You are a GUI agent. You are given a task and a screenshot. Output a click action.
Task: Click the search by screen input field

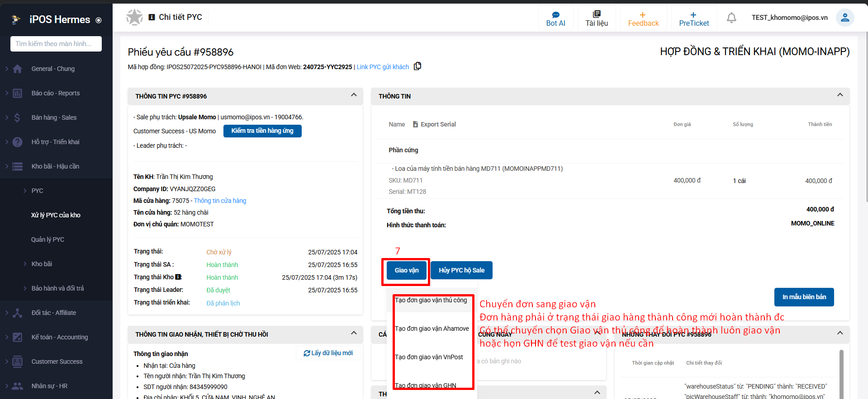coord(56,44)
